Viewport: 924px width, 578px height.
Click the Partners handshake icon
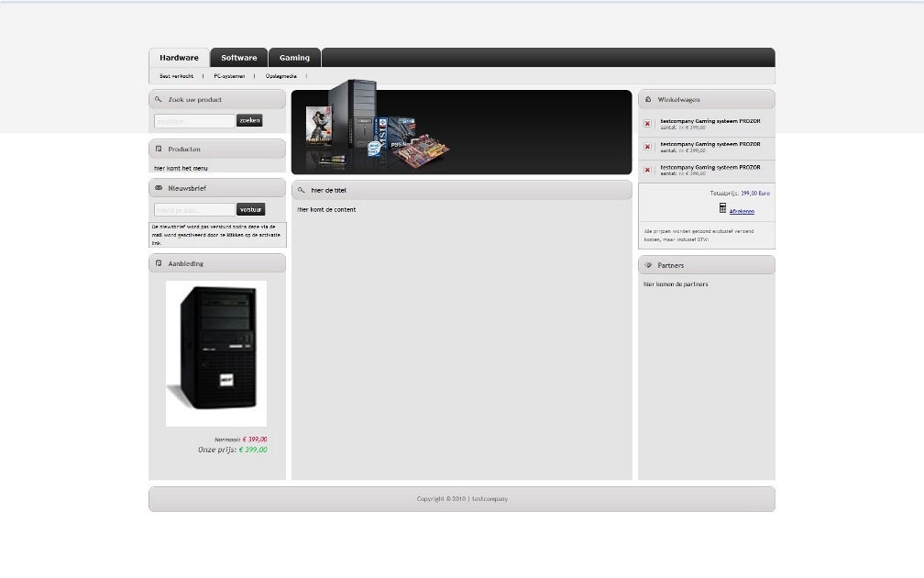click(x=647, y=265)
